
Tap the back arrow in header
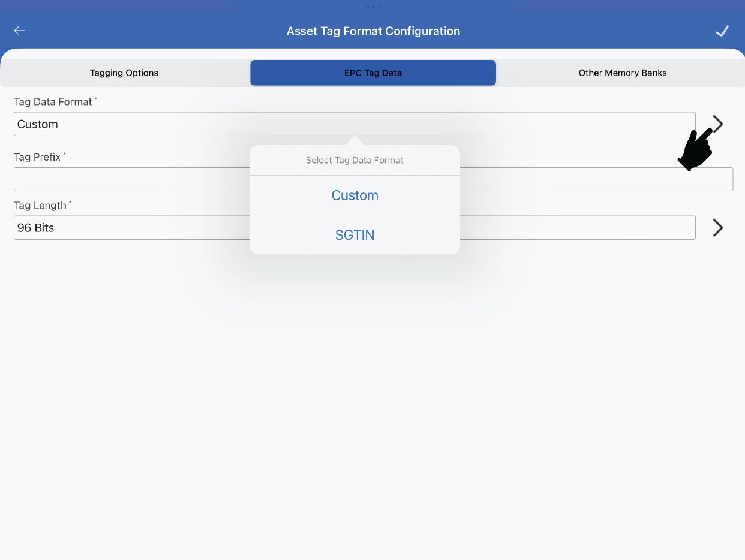(20, 31)
